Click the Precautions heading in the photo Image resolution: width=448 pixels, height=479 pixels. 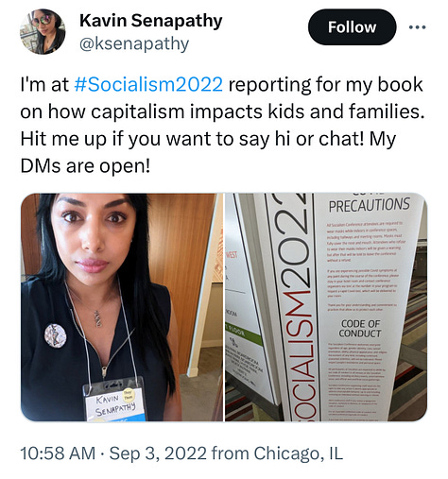tap(370, 205)
